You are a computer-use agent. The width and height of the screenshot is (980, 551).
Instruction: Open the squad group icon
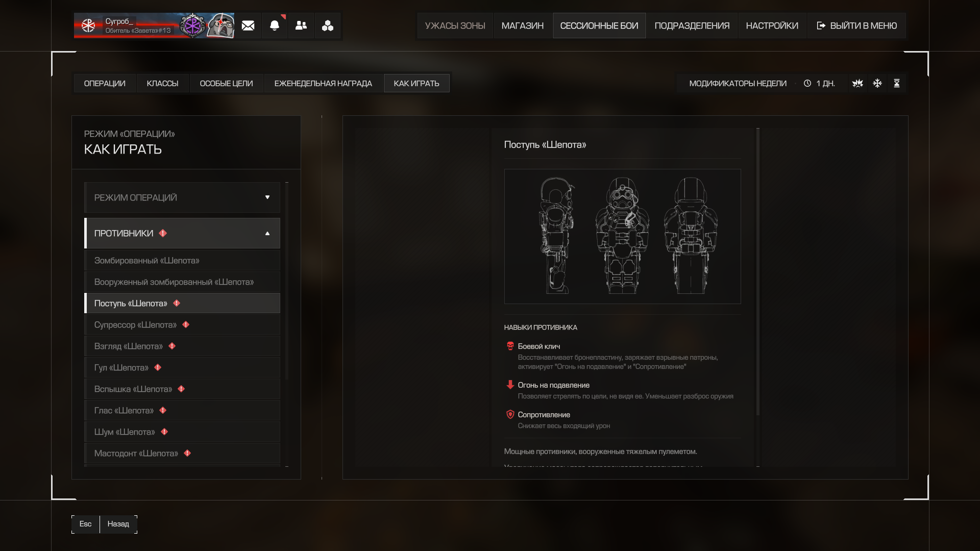pyautogui.click(x=328, y=26)
